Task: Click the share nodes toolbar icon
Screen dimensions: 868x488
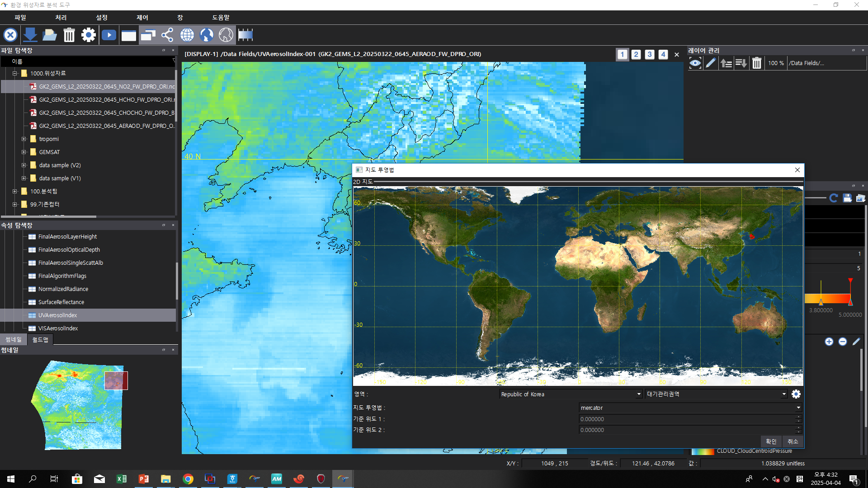Action: (167, 35)
